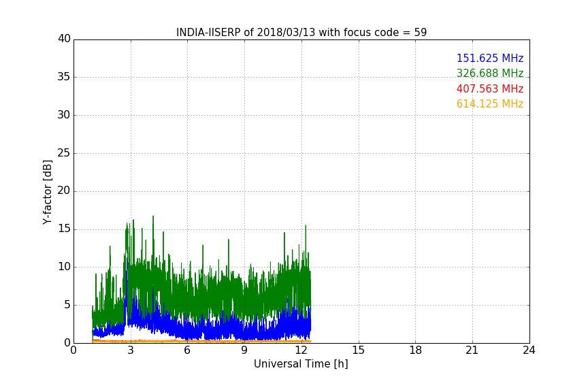Click the x-axis tick label 6
This screenshot has width=588, height=392.
pos(187,350)
